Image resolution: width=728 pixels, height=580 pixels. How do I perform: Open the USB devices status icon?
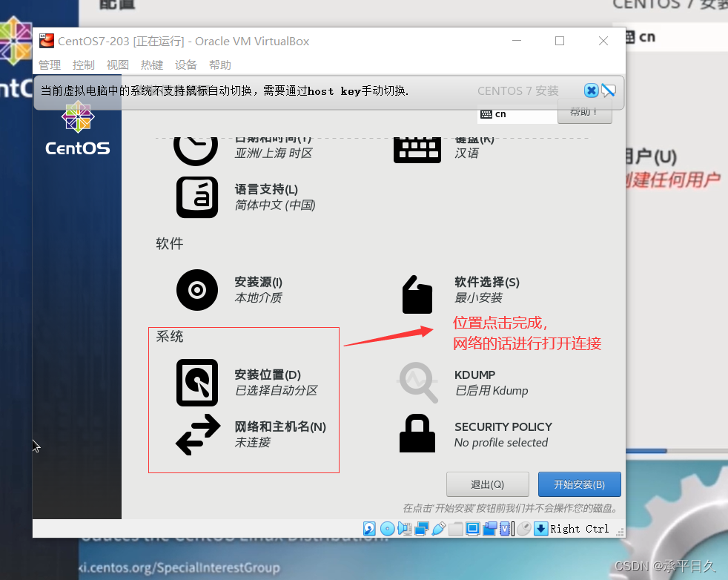pos(439,529)
